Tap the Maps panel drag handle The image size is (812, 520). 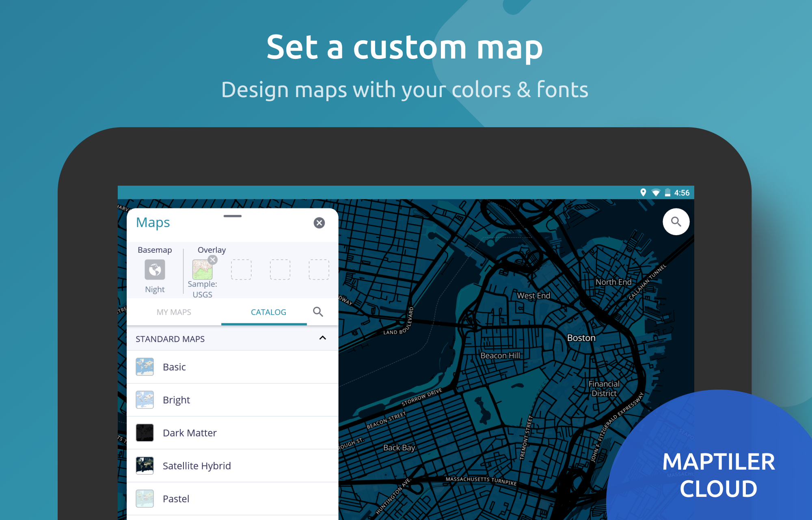click(x=233, y=216)
